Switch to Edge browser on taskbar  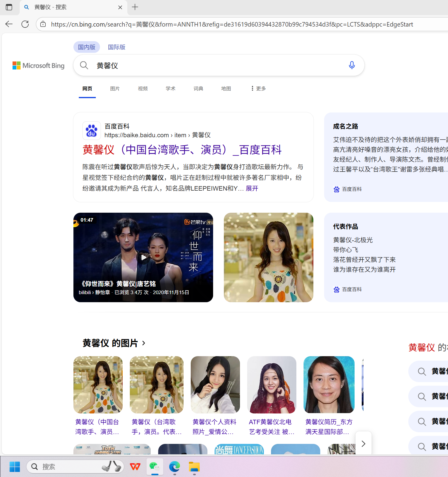[x=175, y=467]
